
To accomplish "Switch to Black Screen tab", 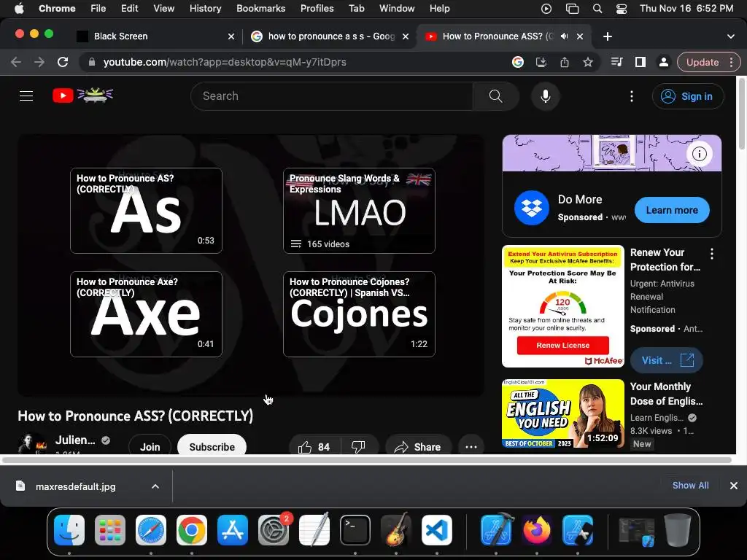I will click(x=156, y=36).
